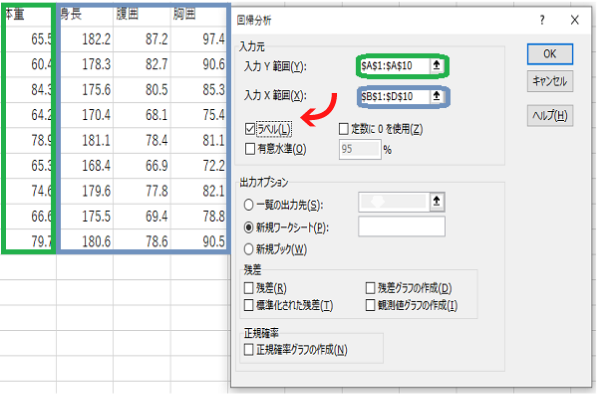The width and height of the screenshot is (600, 400).
Task: Enable 正規確率グラフの作成 checkbox
Action: pos(249,349)
